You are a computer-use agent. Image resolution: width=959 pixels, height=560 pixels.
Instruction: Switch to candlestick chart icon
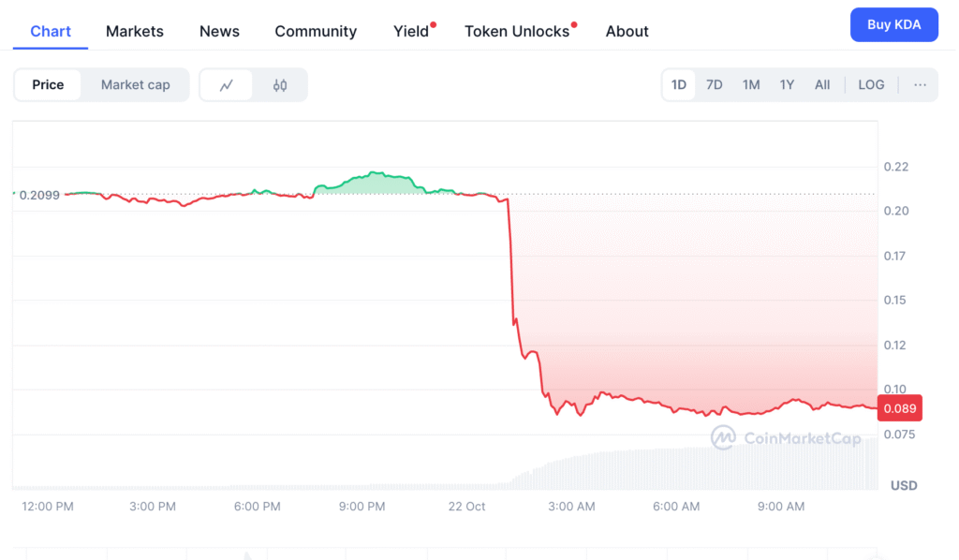coord(280,85)
